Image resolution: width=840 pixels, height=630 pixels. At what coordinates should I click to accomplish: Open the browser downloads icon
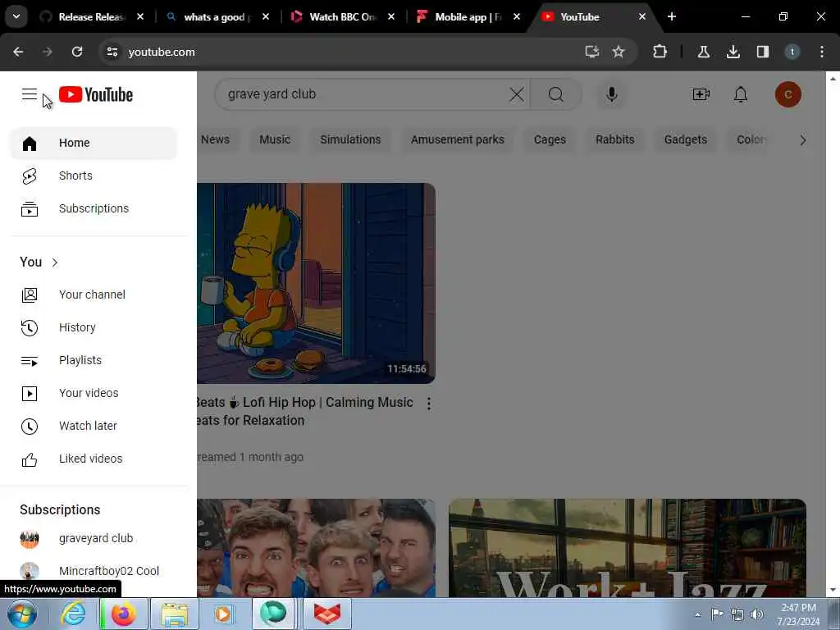pos(733,52)
